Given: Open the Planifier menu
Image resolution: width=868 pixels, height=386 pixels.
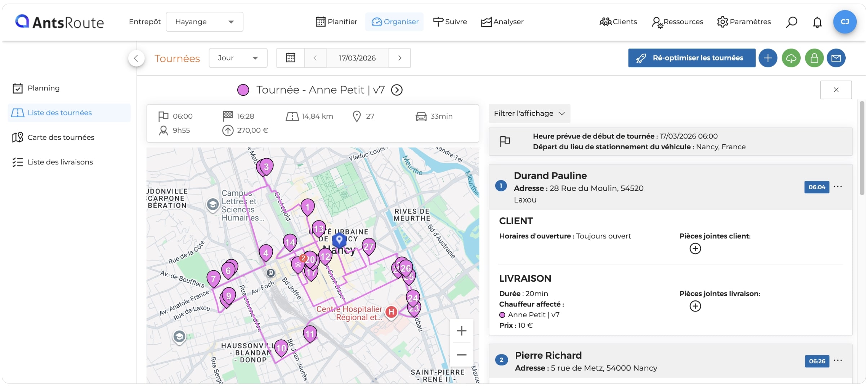Looking at the screenshot, I should (336, 22).
